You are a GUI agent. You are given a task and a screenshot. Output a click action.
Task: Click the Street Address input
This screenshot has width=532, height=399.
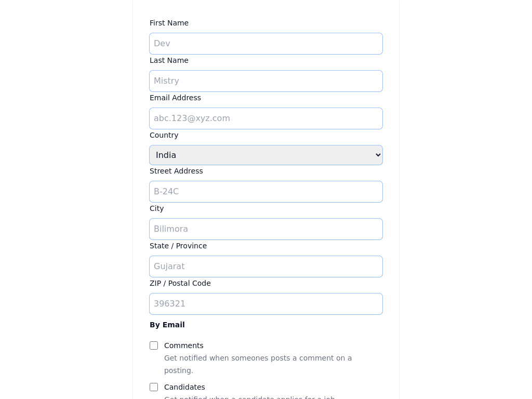click(265, 192)
